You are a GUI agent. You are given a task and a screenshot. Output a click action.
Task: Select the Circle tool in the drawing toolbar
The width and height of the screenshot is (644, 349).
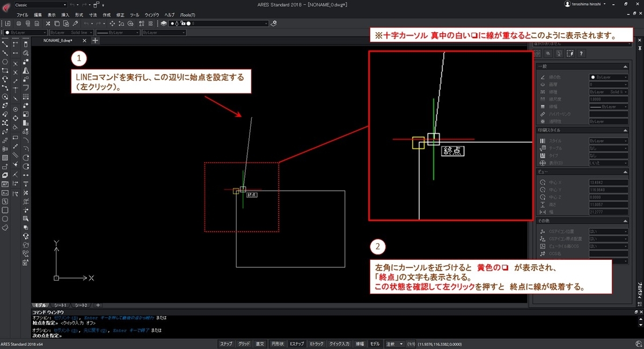click(x=4, y=97)
